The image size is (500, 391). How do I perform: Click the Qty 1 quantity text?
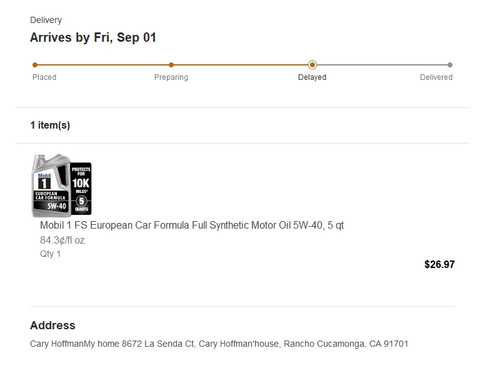coord(50,254)
